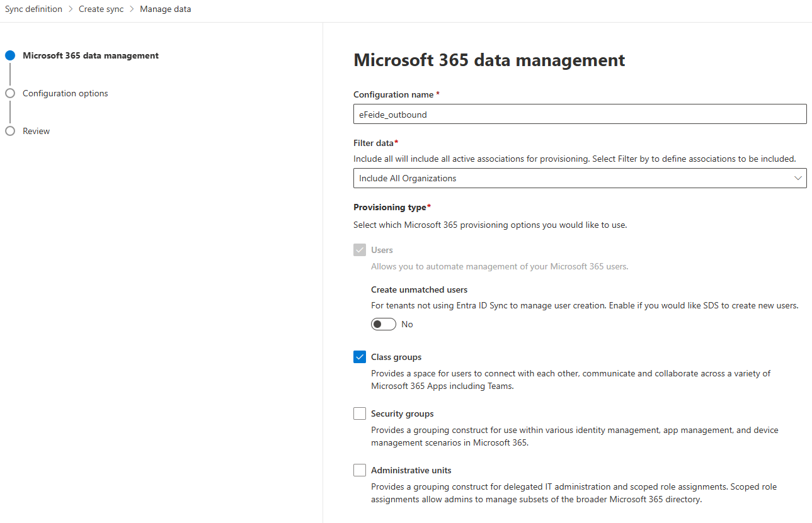Click the Class groups label
Screen dimensions: 812x523
coord(396,357)
